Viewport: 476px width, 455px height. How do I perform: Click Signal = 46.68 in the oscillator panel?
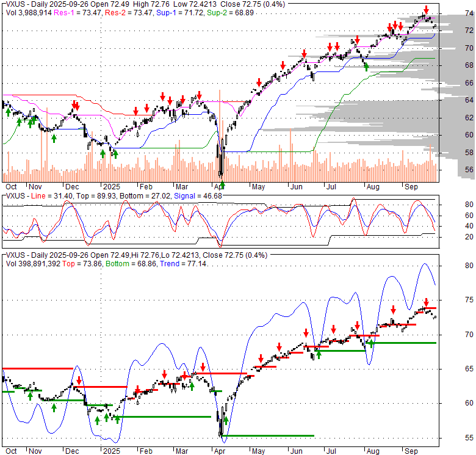point(198,196)
